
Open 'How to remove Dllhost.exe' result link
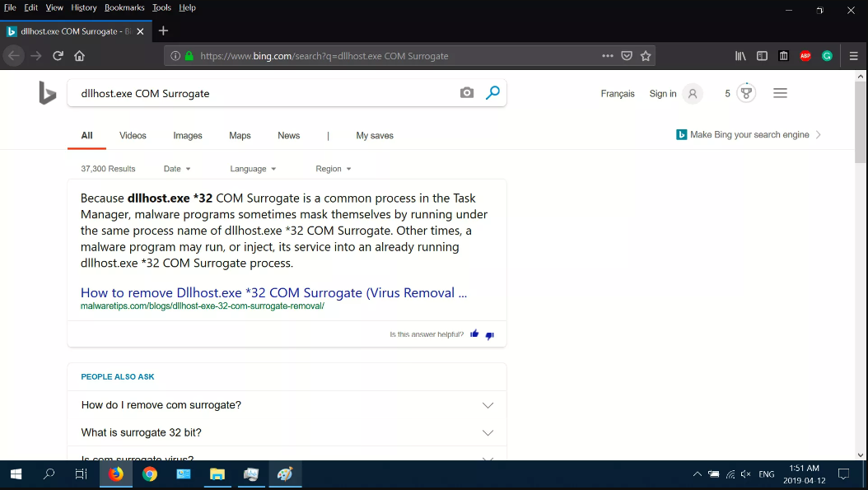click(274, 292)
